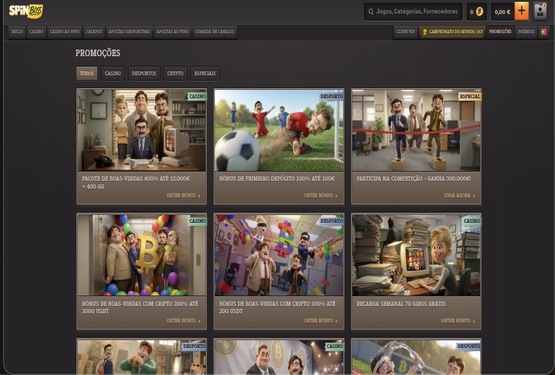Select the Todos promotions filter

pyautogui.click(x=87, y=73)
